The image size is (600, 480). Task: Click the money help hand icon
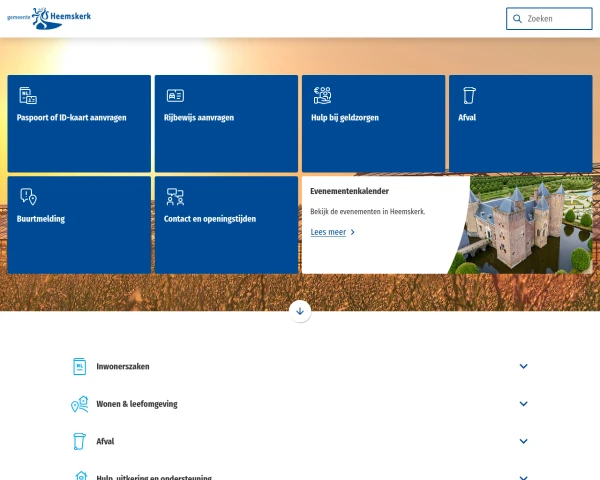[x=322, y=95]
